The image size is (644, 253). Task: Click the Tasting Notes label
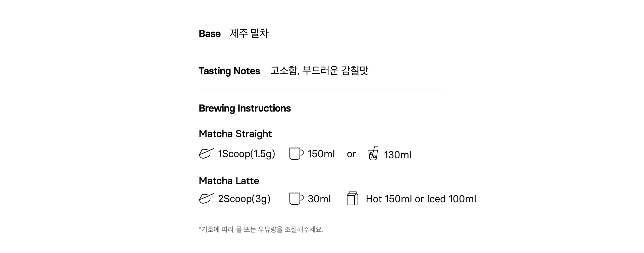click(x=229, y=71)
